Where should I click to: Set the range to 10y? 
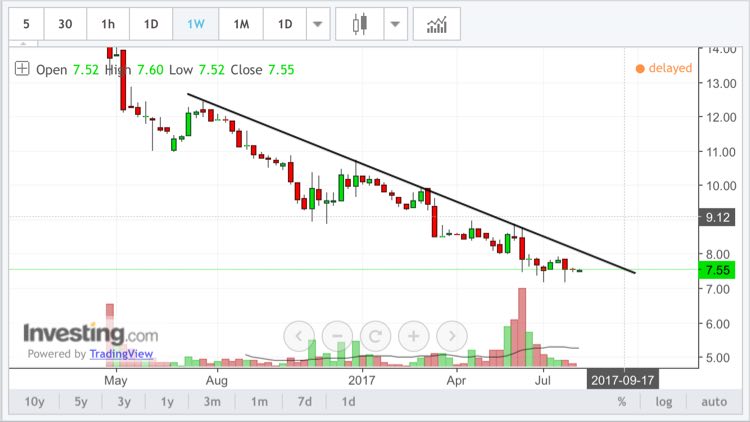pyautogui.click(x=34, y=401)
